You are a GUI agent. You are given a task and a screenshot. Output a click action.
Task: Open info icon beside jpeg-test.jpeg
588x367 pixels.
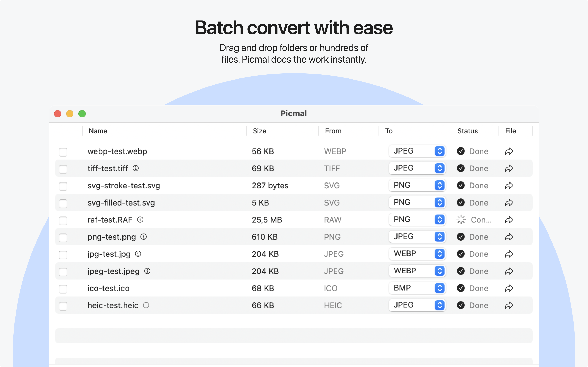coord(147,271)
